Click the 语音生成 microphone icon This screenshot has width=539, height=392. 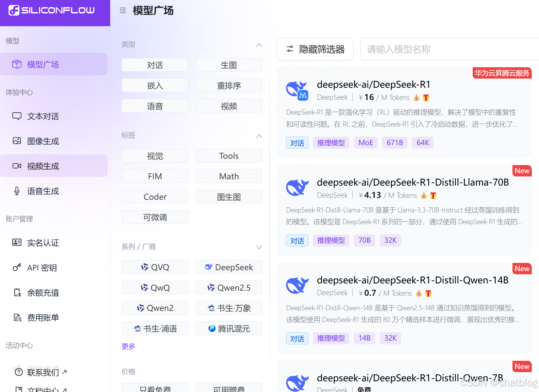(x=17, y=191)
